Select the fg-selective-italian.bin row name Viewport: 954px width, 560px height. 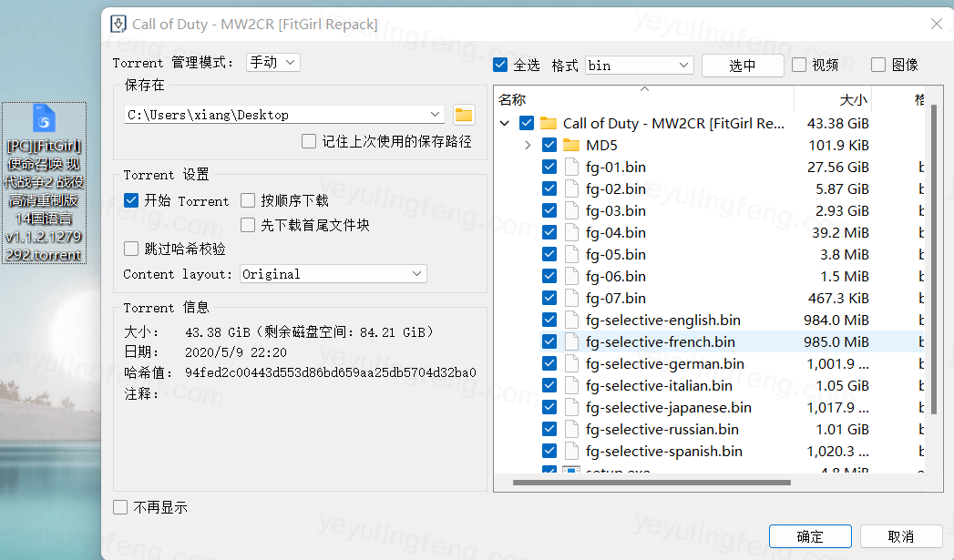point(659,386)
